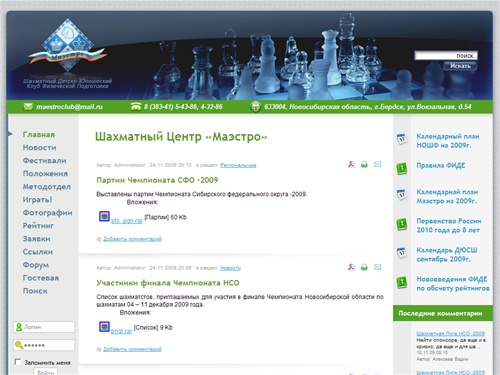Open Фестивали in the left menu

[44, 160]
